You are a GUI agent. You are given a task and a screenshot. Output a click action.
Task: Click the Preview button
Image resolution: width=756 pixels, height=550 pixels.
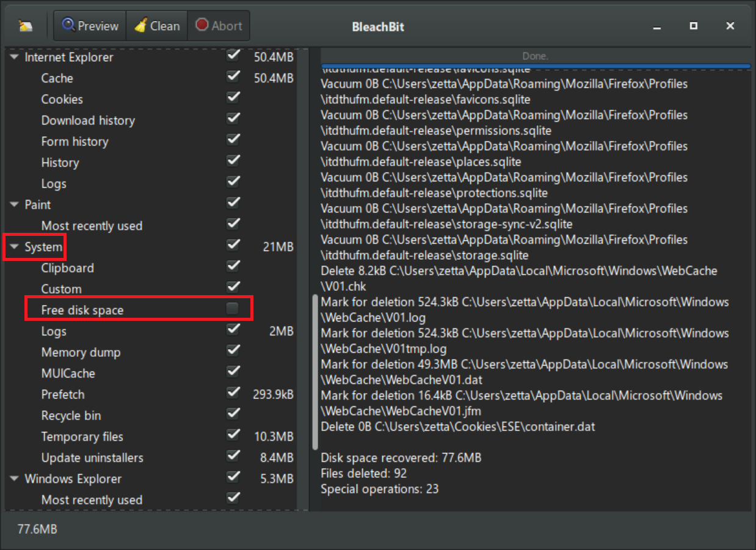click(90, 26)
